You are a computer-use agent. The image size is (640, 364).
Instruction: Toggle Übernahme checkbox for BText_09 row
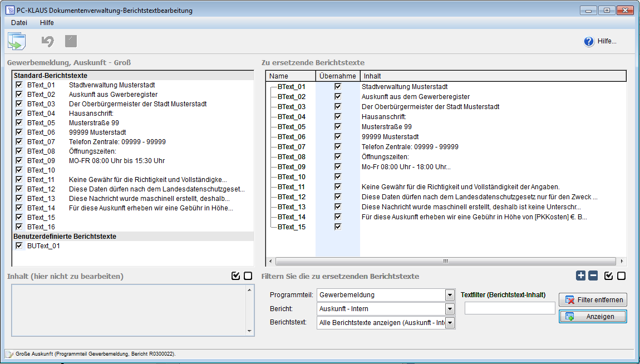[337, 166]
